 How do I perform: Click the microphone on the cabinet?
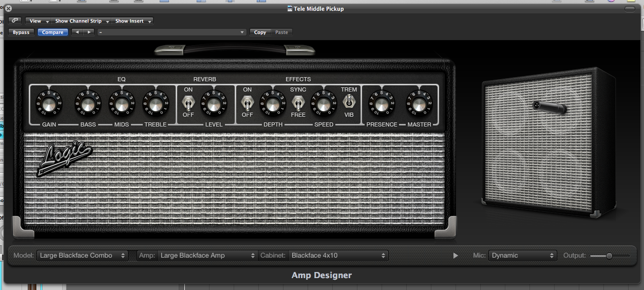(550, 106)
